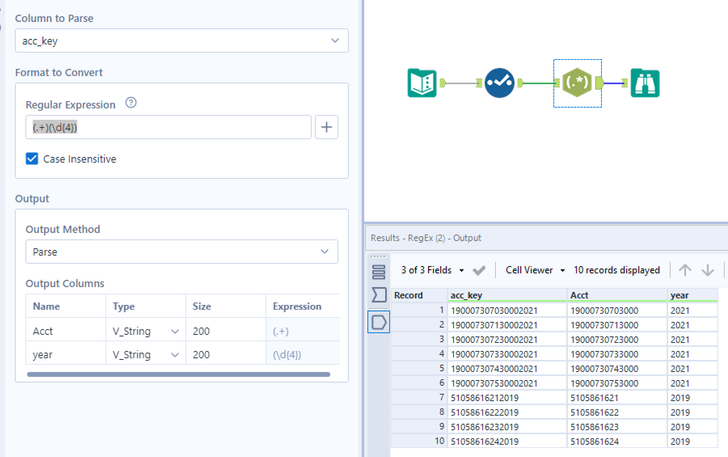
Task: Click the Expression cell (.+) for Acct
Action: [303, 331]
